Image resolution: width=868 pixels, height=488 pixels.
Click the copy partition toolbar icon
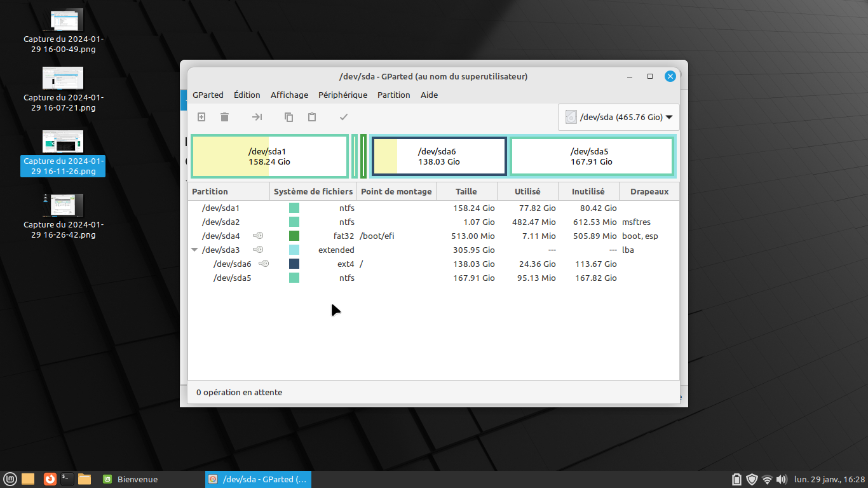[288, 117]
